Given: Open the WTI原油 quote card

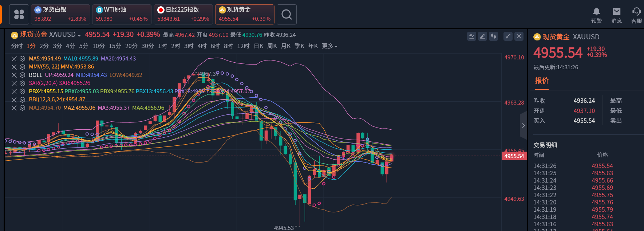Looking at the screenshot, I should (122, 15).
